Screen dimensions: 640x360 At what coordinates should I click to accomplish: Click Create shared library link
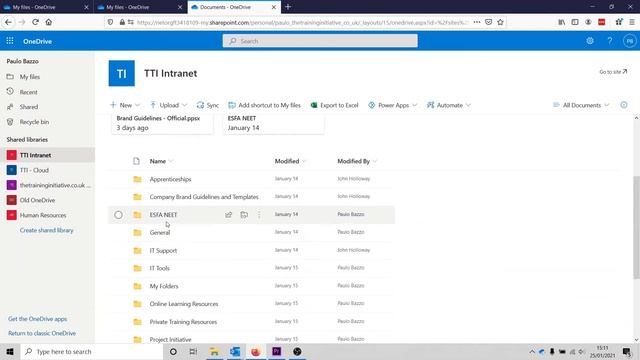click(47, 230)
